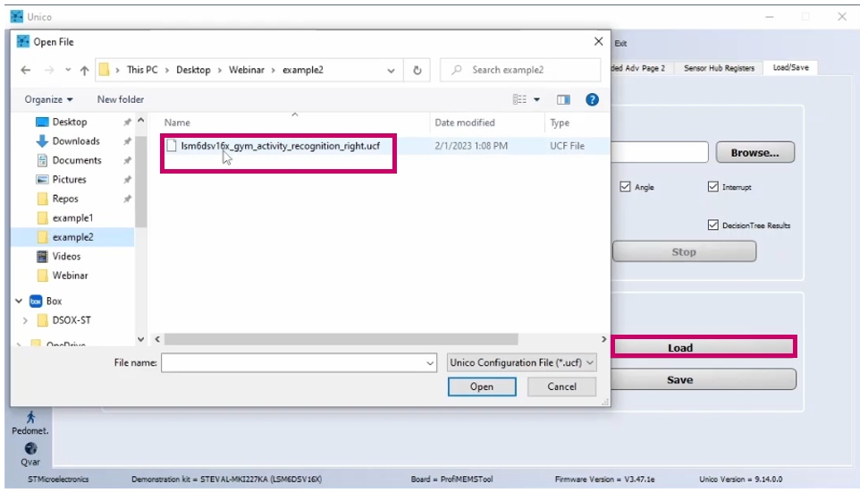Open the view options dropdown arrow
Viewport: 868px width, 493px height.
click(x=536, y=99)
